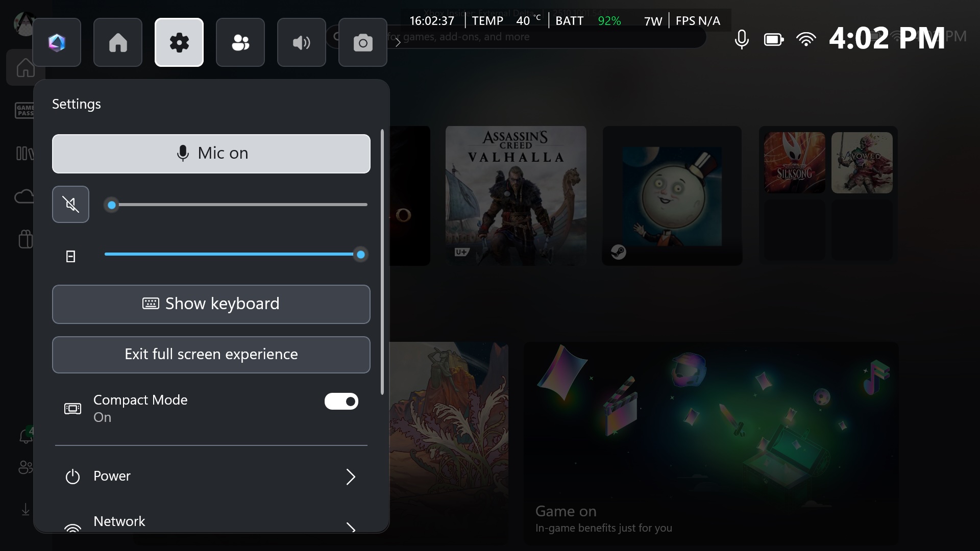This screenshot has height=551, width=980.
Task: Unmute using the muted speaker button
Action: click(70, 205)
